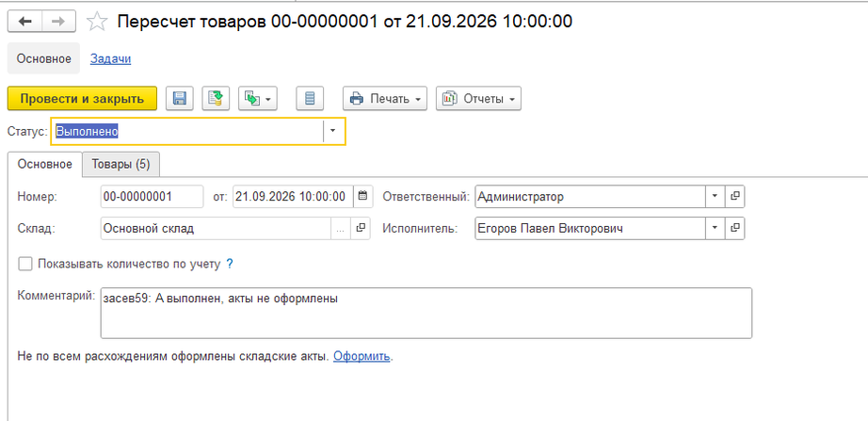Click the Статус field with Выполнено
868x421 pixels.
click(x=188, y=131)
